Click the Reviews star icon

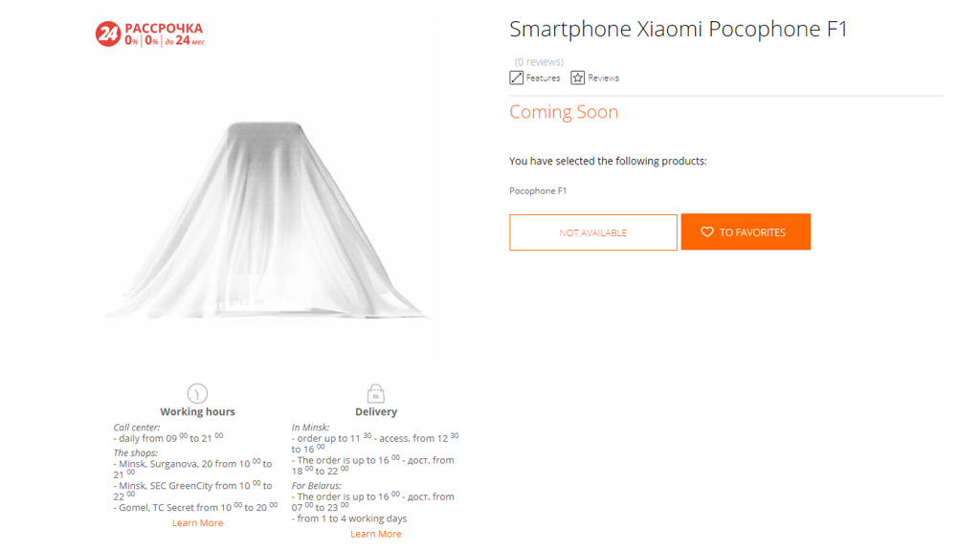(577, 77)
